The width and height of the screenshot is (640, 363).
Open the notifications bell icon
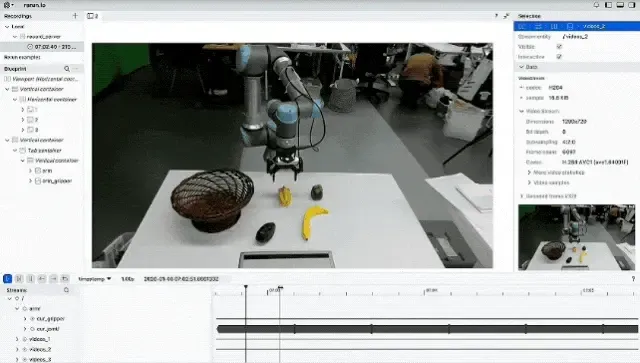tap(596, 5)
